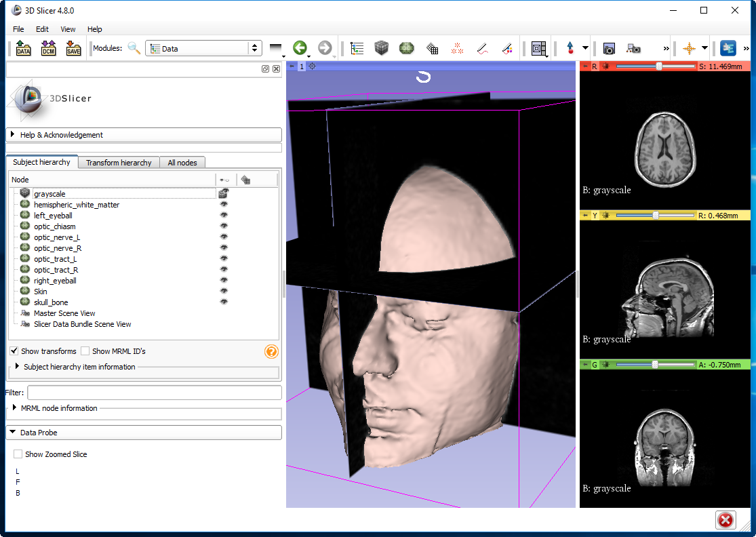Tick the Show Zoomed Slice checkbox
Screen dimensions: 756x537
click(18, 454)
